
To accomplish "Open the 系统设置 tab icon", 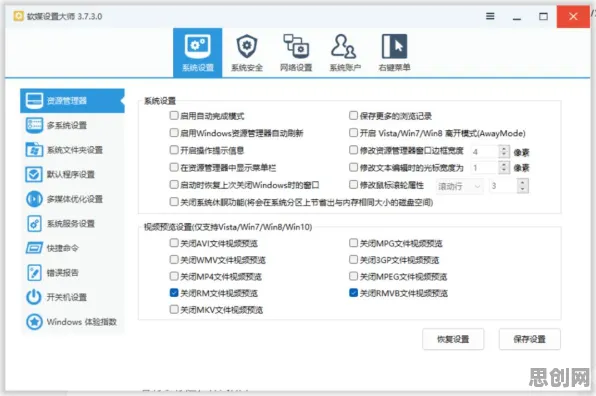I will click(x=198, y=46).
